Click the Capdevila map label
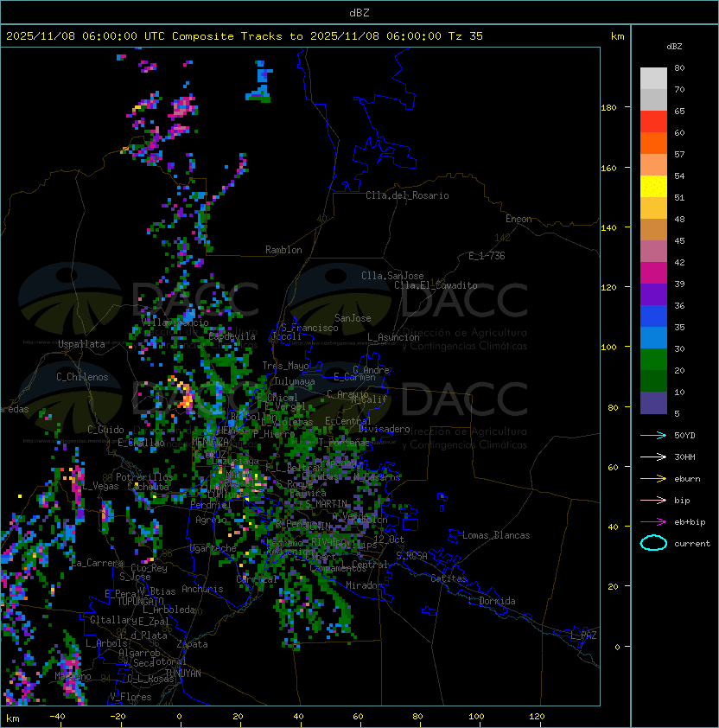 232,336
